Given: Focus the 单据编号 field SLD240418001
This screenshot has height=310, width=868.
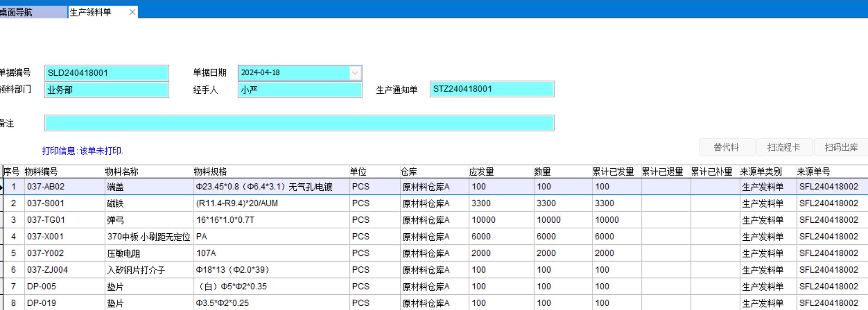Looking at the screenshot, I should pyautogui.click(x=106, y=73).
